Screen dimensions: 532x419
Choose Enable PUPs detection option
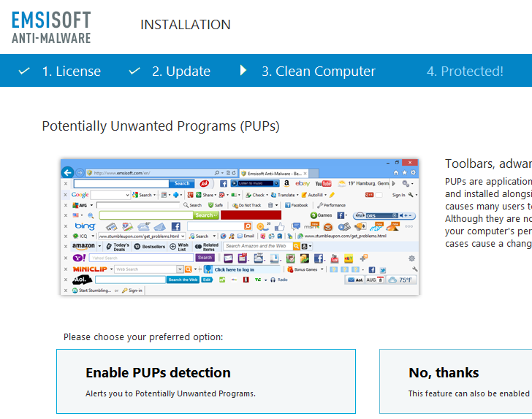click(206, 381)
